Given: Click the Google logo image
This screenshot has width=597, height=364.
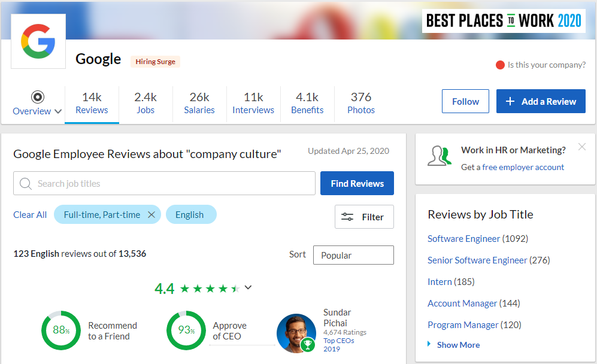Looking at the screenshot, I should coord(38,41).
